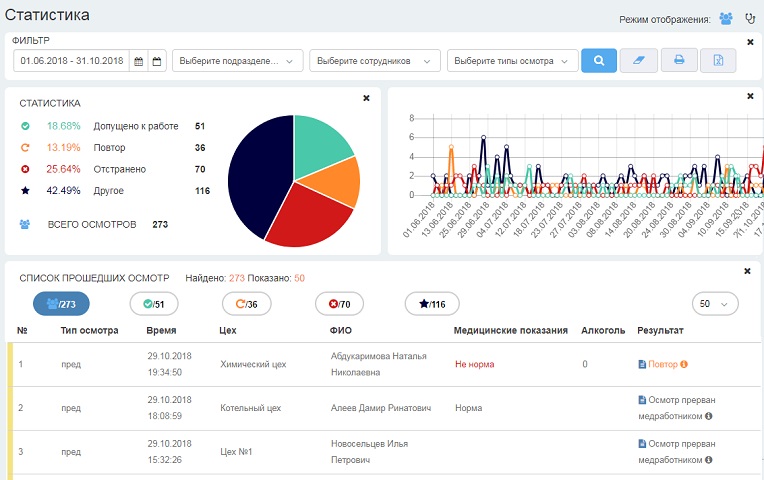Open the second calendar icon for date range
The height and width of the screenshot is (480, 764).
pos(156,62)
